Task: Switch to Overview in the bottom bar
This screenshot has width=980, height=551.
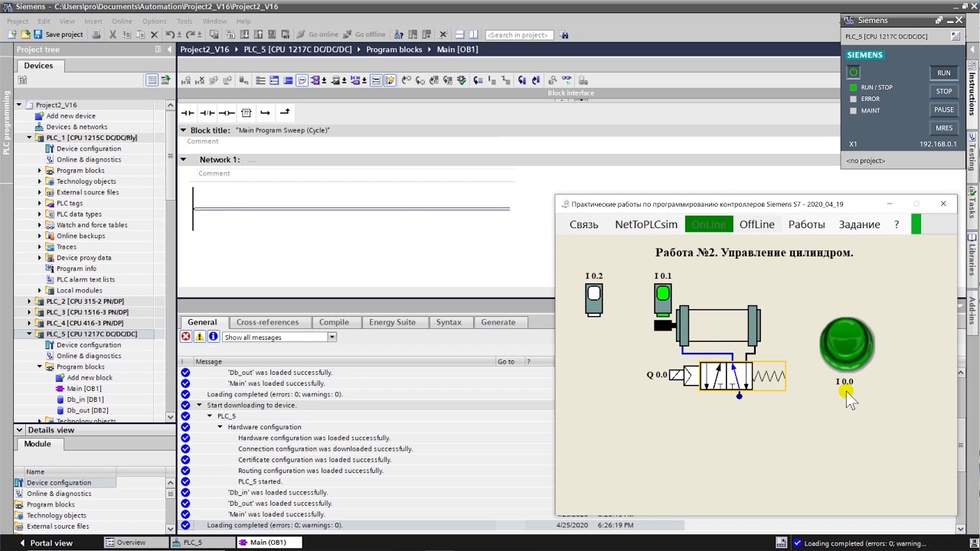Action: (135, 543)
